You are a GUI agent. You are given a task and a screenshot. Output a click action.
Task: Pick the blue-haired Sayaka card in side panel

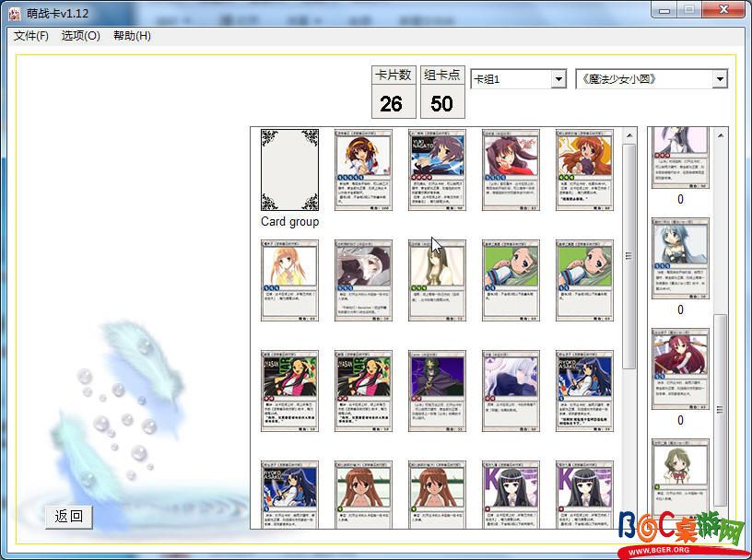[x=680, y=259]
